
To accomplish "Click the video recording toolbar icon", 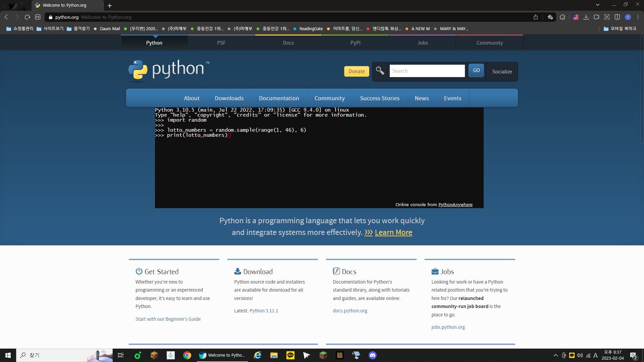I will [596, 17].
